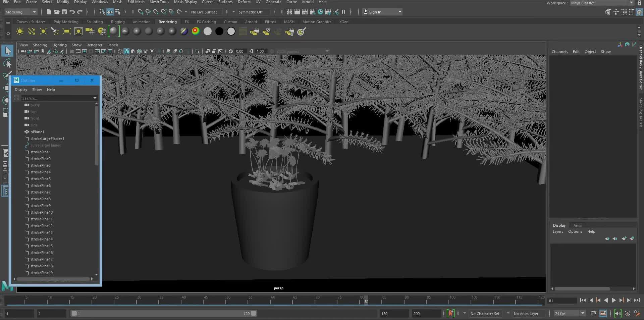Create an ambient light from the shelf
The image size is (644, 320).
[x=20, y=32]
